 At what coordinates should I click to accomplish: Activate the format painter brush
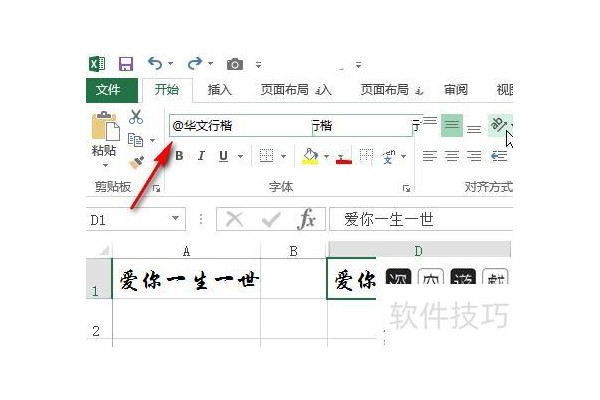point(137,162)
